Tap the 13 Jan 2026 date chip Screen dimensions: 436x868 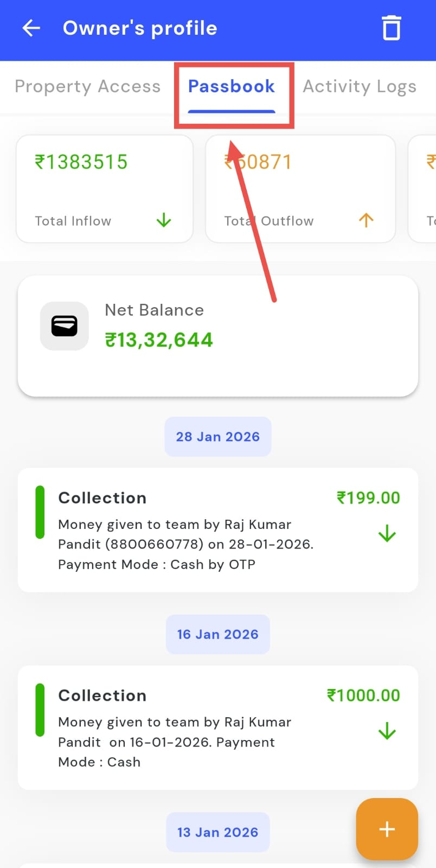pos(217,832)
